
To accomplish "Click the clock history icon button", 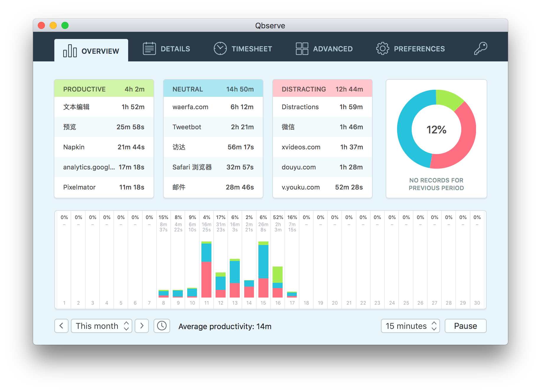I will [162, 326].
